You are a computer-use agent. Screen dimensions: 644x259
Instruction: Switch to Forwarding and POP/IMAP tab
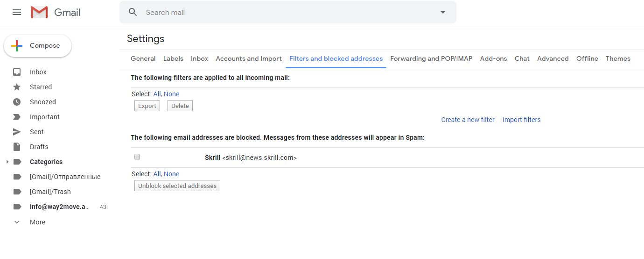click(431, 58)
